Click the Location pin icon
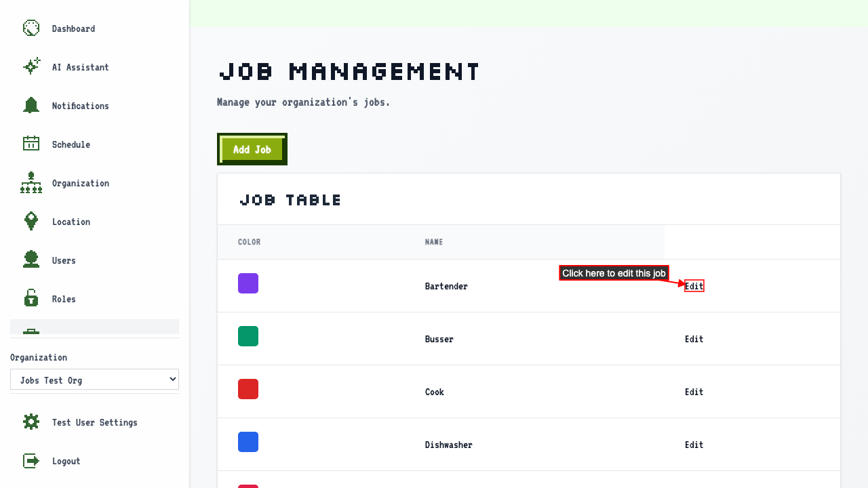 [x=31, y=222]
